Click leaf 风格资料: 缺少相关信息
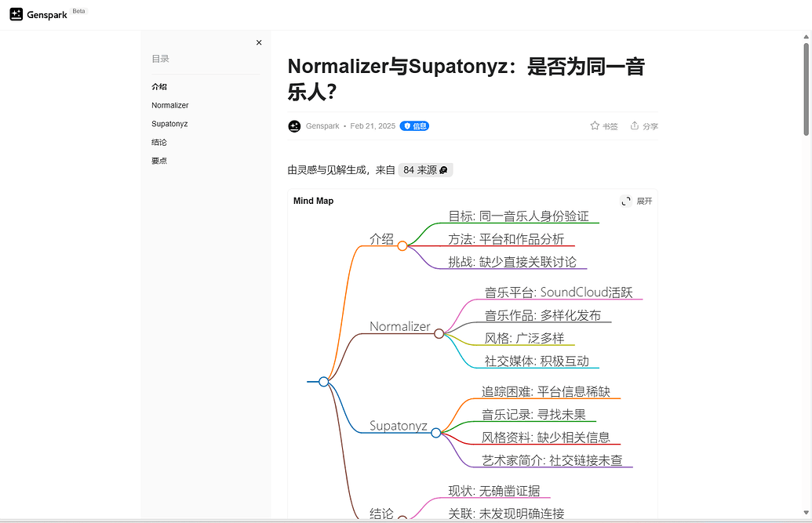 (x=546, y=437)
